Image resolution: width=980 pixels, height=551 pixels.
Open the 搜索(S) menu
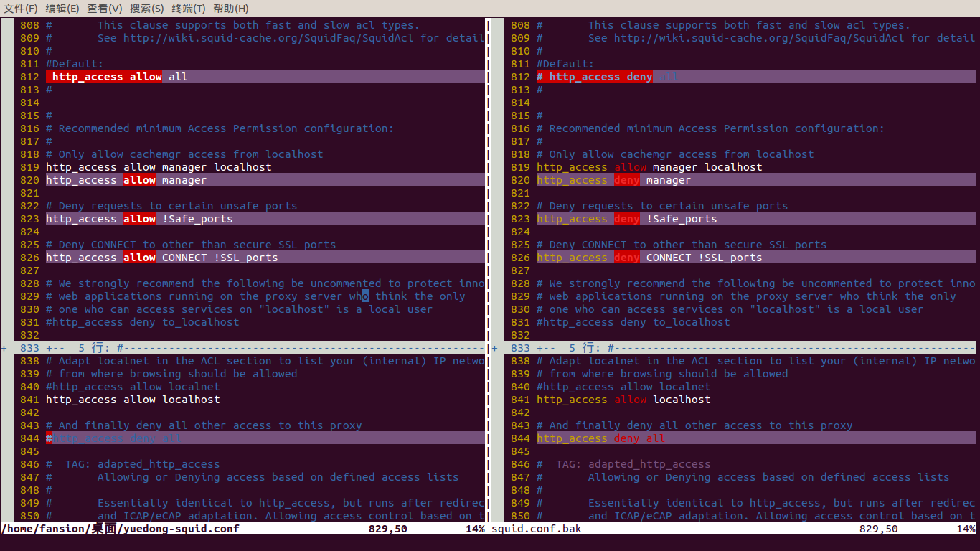pyautogui.click(x=146, y=9)
